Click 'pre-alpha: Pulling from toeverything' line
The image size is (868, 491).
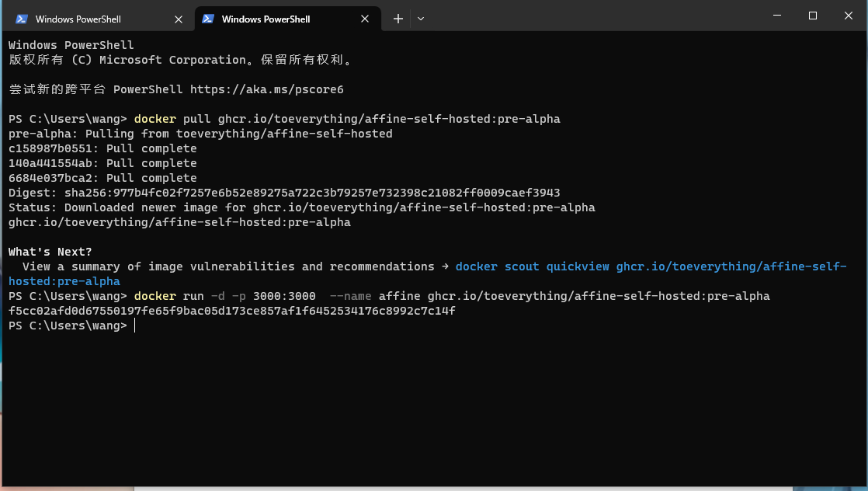(200, 134)
